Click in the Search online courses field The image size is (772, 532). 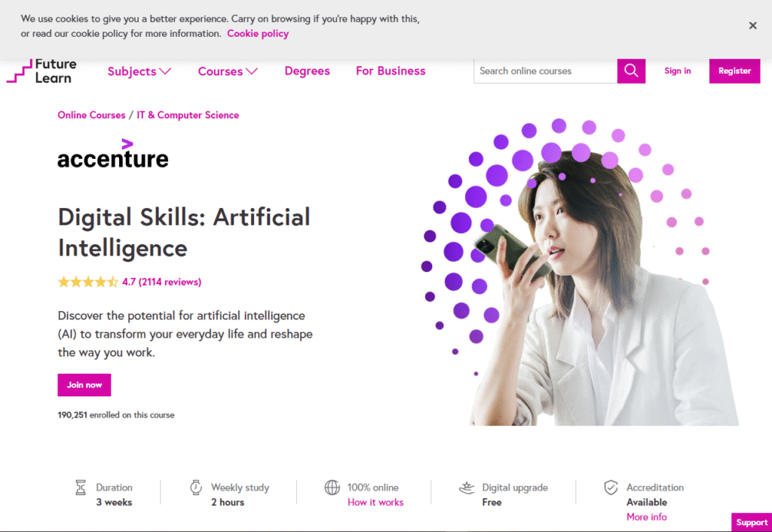pyautogui.click(x=545, y=71)
